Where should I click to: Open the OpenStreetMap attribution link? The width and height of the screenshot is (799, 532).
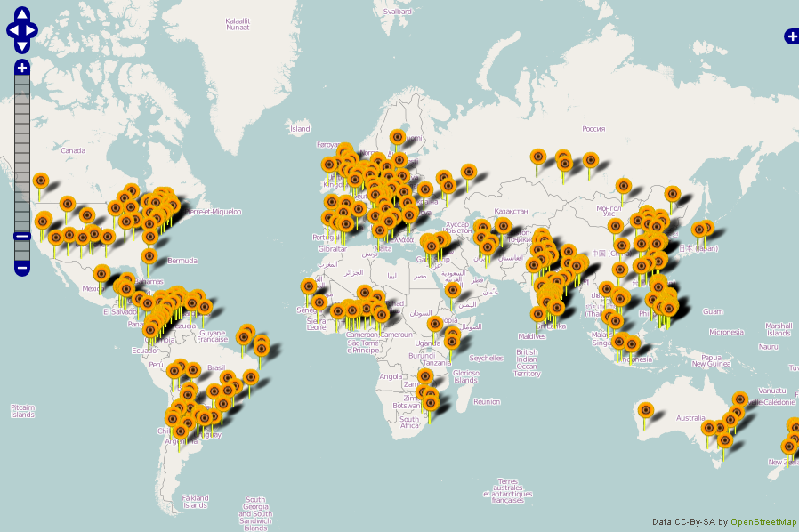763,522
